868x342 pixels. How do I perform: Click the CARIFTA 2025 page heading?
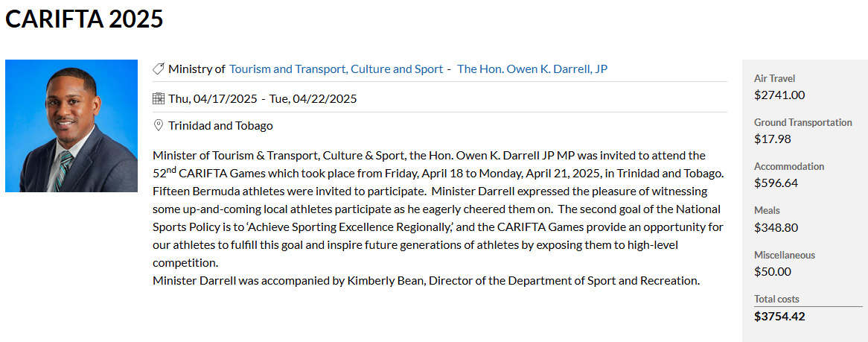[84, 19]
